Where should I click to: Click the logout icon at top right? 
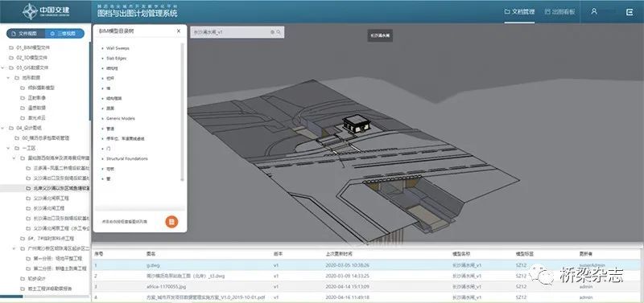(x=630, y=12)
